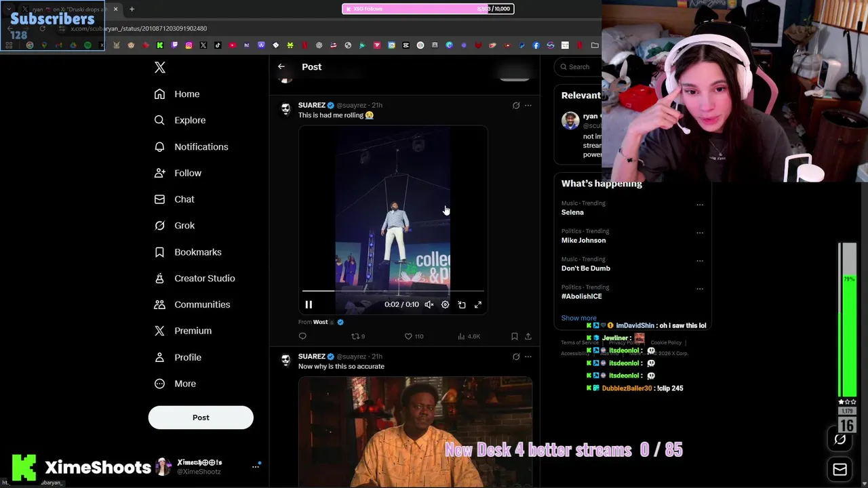Screen dimensions: 868x488
Task: Open the Instagram bookmark
Action: [189, 45]
